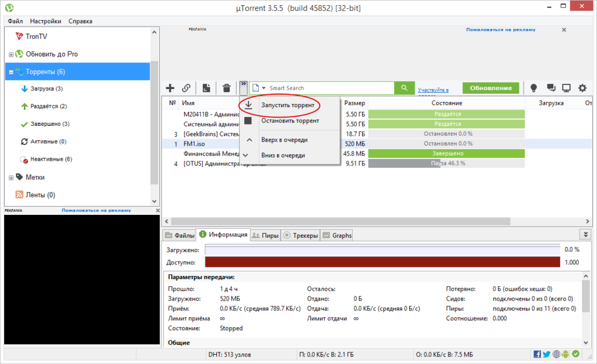
Task: Click the Пауза 46.3 % progress bar
Action: click(x=446, y=163)
